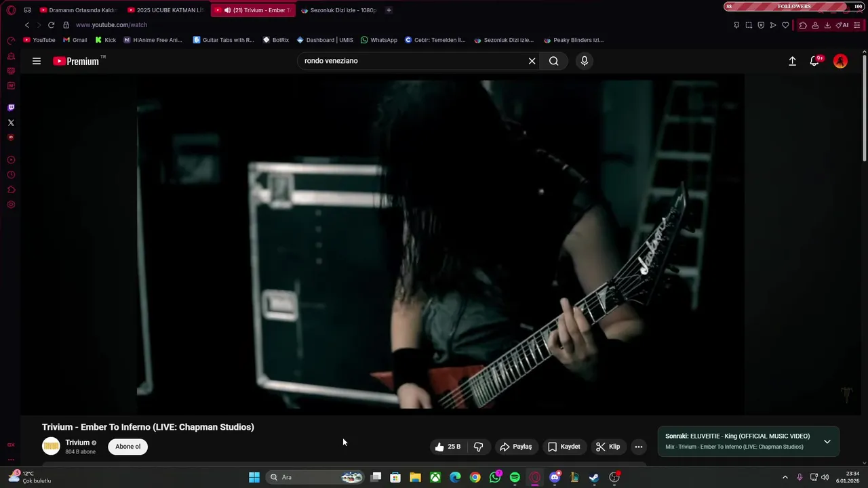Open the Trivium channel name link

[x=77, y=443]
